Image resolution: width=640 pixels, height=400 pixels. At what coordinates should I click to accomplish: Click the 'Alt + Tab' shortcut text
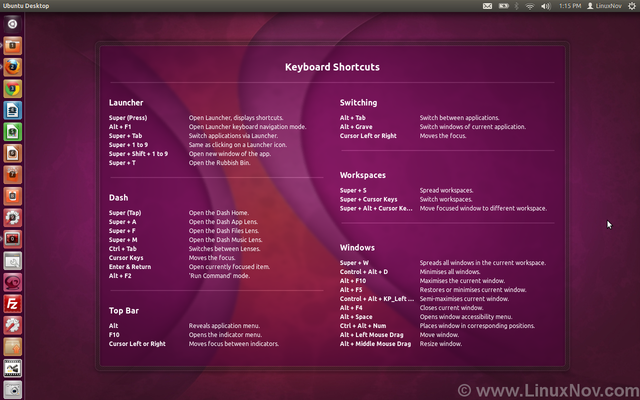pyautogui.click(x=353, y=118)
